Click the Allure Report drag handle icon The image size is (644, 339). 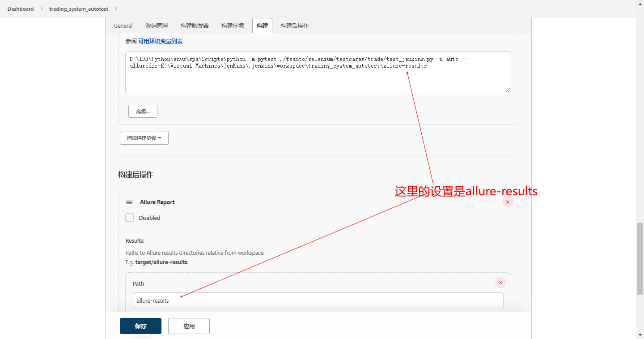[x=129, y=202]
